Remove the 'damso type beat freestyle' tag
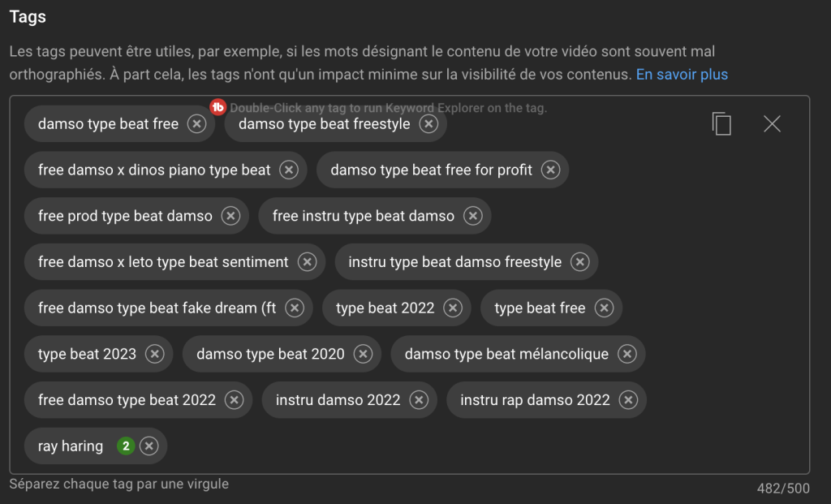Image resolution: width=831 pixels, height=504 pixels. (x=428, y=124)
